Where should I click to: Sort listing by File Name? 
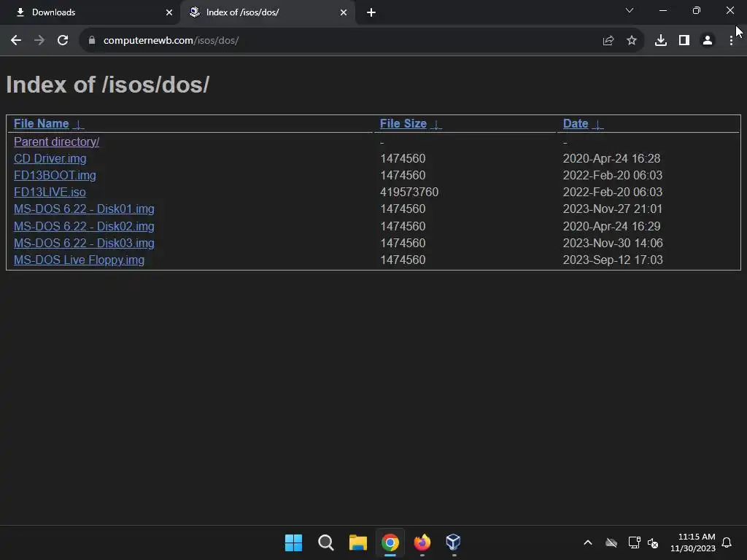click(42, 124)
